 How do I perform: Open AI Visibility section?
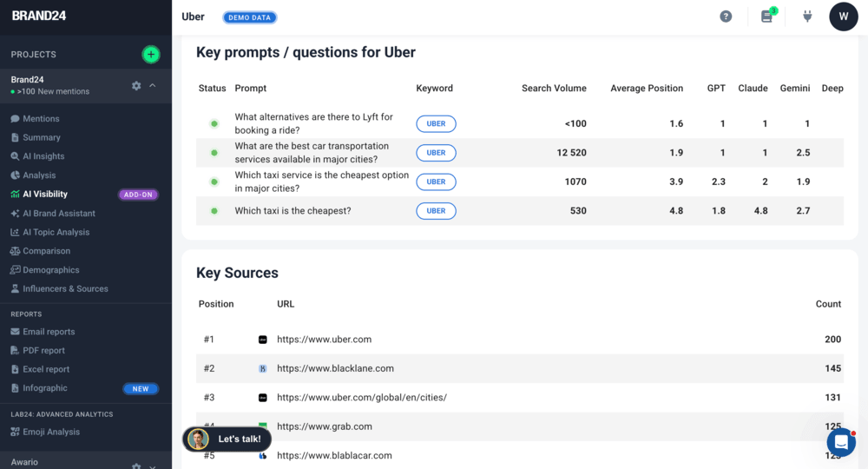click(45, 194)
